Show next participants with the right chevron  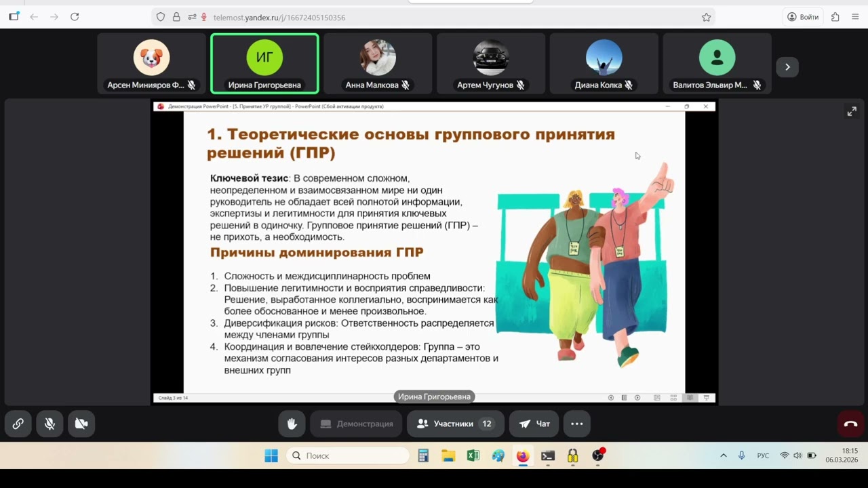coord(787,66)
